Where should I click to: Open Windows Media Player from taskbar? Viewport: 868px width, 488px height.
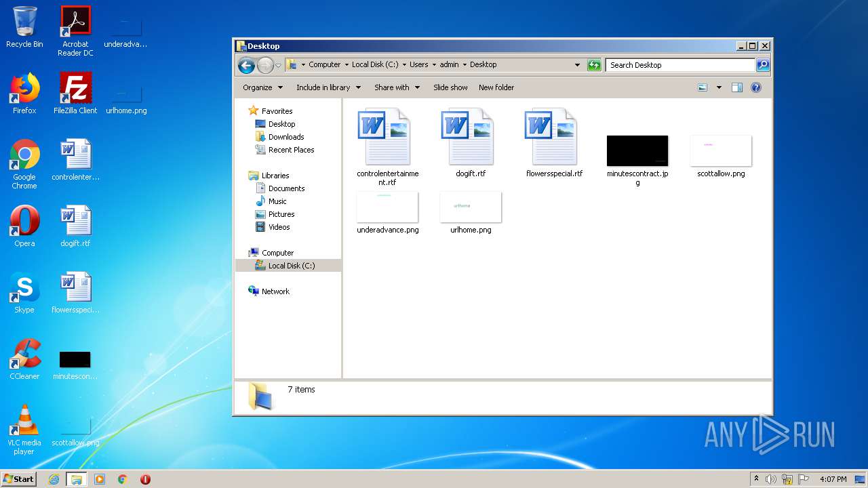[100, 479]
